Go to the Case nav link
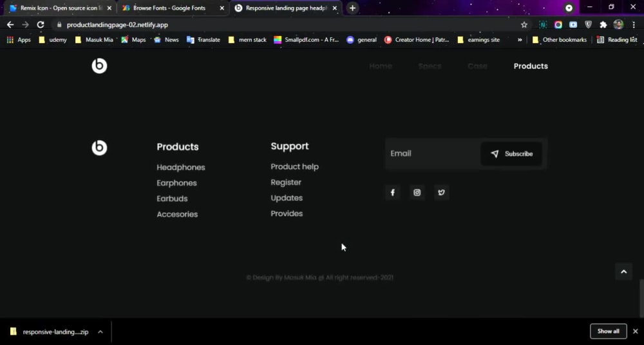The width and height of the screenshot is (644, 345). [477, 66]
